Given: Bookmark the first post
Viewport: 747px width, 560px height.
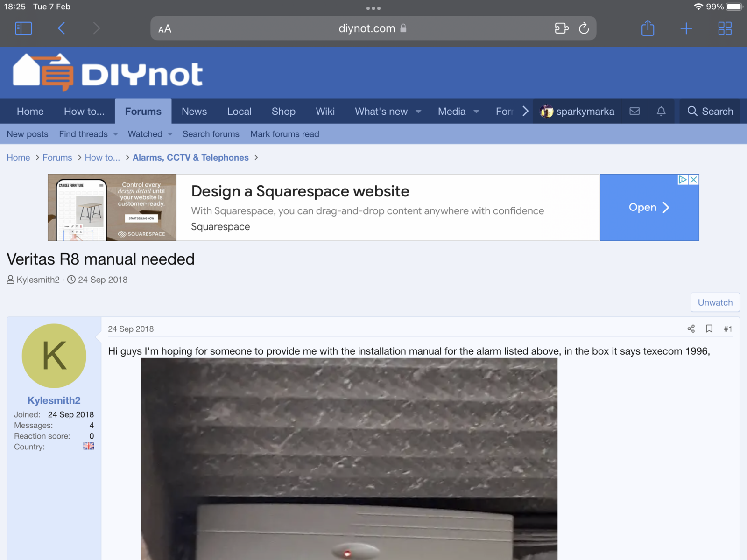Looking at the screenshot, I should pyautogui.click(x=709, y=329).
